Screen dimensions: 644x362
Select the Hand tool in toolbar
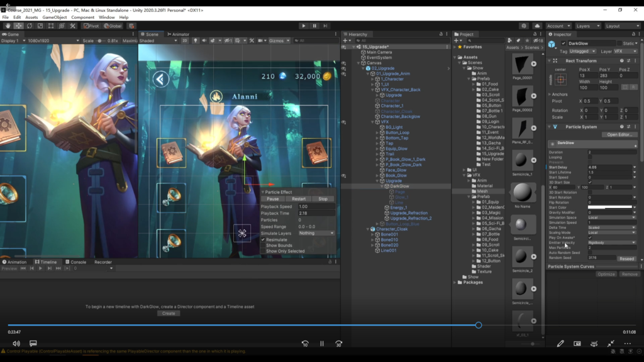[x=7, y=26]
